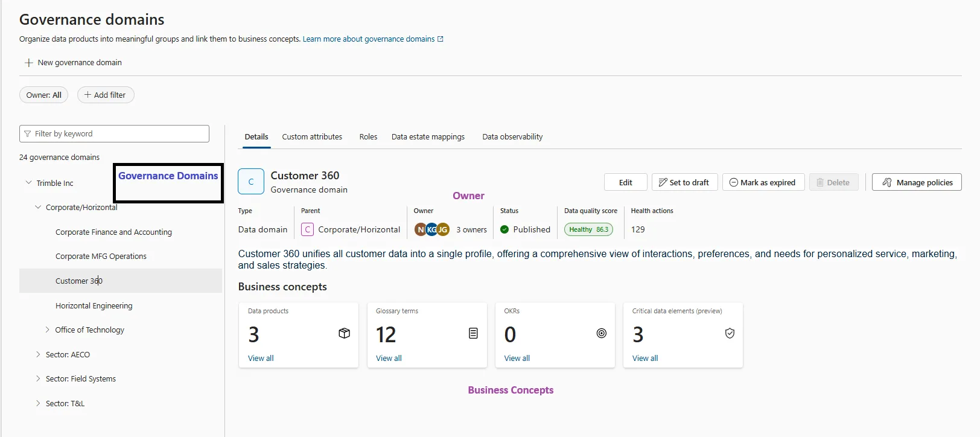Click View all under Data products
Screen dimensions: 980x437
261,358
